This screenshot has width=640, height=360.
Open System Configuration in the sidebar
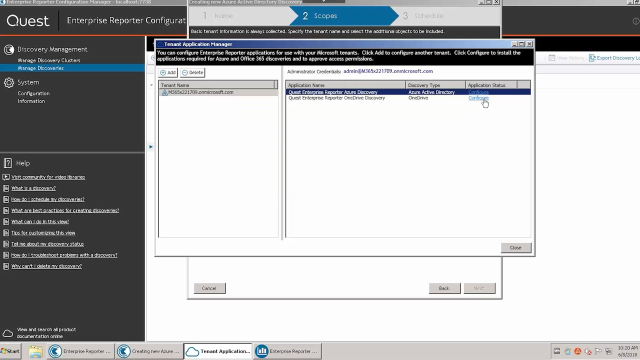[33, 93]
